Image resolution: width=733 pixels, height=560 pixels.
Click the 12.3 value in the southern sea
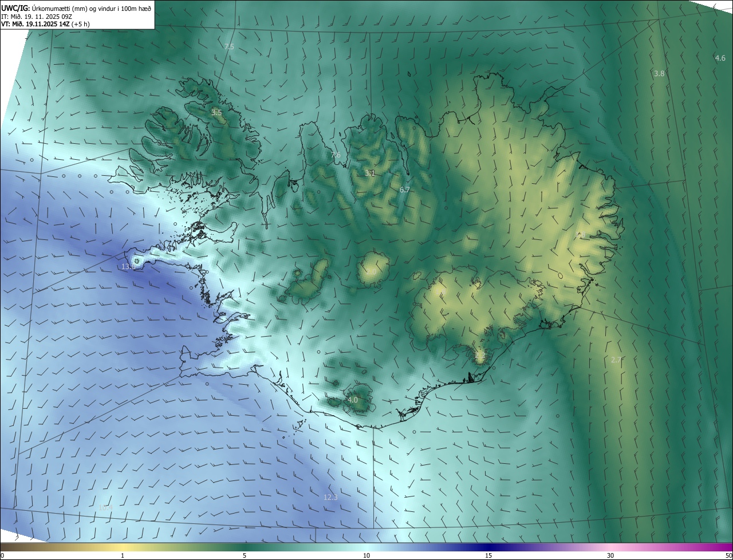pos(330,497)
